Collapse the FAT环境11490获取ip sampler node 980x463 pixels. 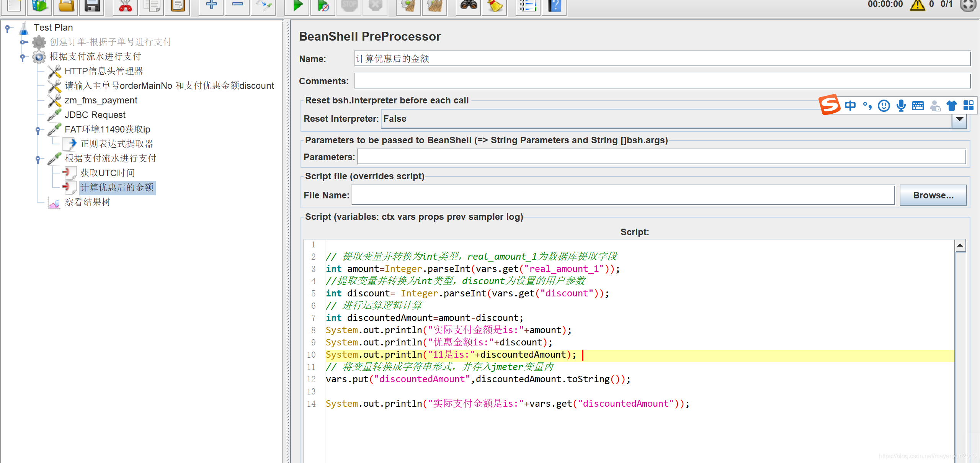(x=38, y=130)
